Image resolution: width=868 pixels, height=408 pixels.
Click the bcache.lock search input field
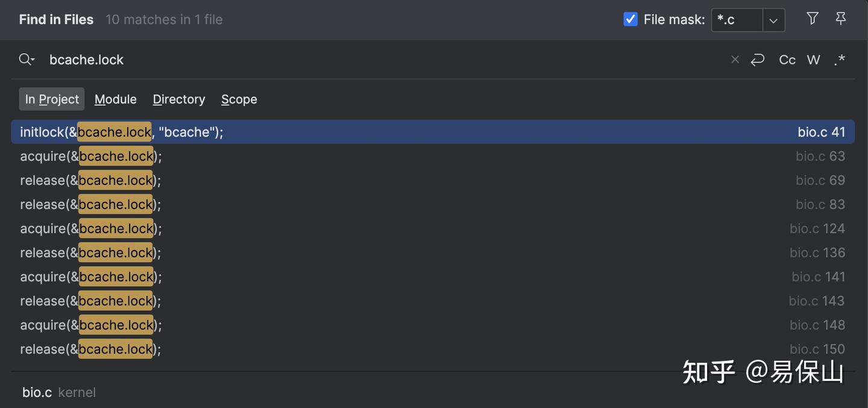coord(362,59)
